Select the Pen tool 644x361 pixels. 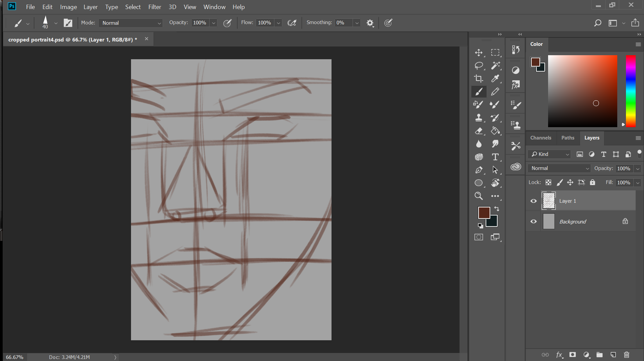pyautogui.click(x=479, y=170)
